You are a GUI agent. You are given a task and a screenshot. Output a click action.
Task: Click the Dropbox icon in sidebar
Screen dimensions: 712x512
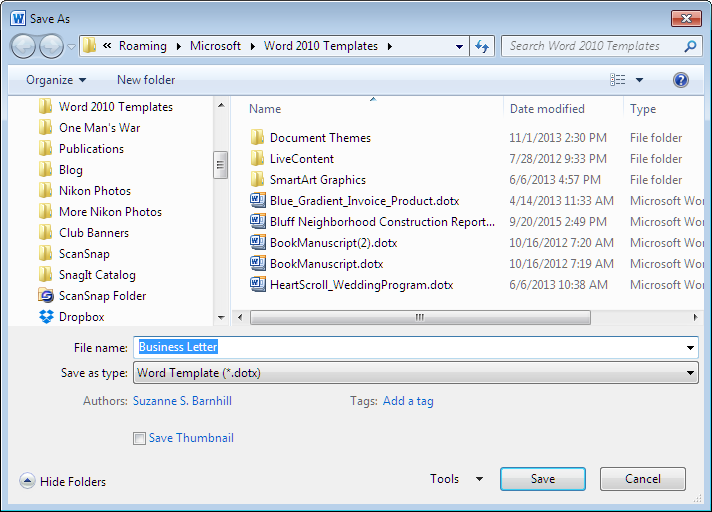click(x=46, y=317)
